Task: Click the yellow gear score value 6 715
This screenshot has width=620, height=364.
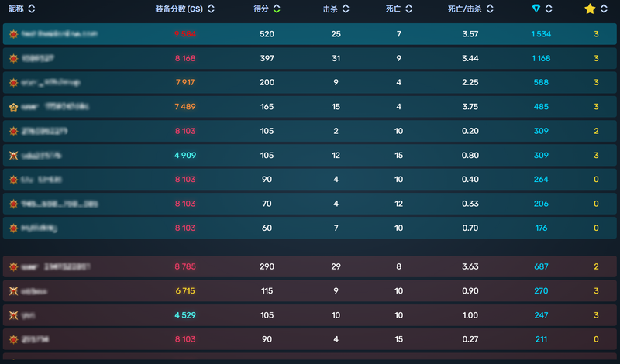Action: [x=185, y=291]
